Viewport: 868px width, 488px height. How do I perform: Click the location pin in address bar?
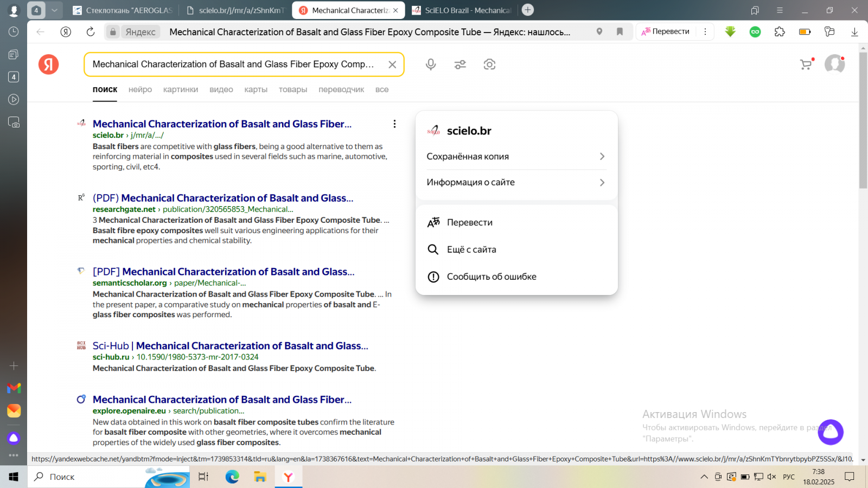[599, 32]
